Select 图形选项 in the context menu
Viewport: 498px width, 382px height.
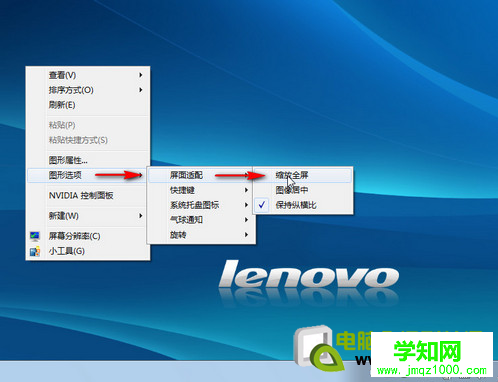[x=88, y=175]
